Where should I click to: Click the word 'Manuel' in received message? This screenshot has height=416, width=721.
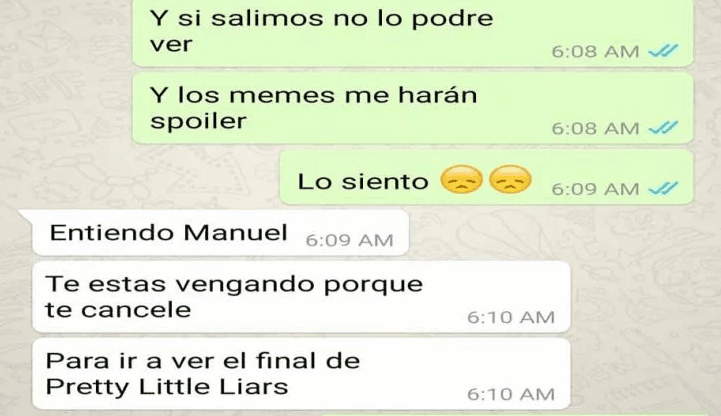[x=235, y=232]
